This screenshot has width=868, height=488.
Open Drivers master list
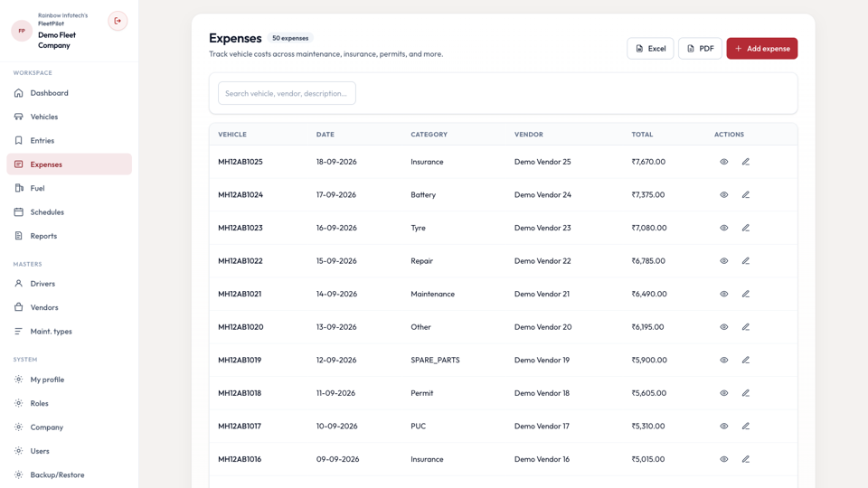(x=70, y=283)
